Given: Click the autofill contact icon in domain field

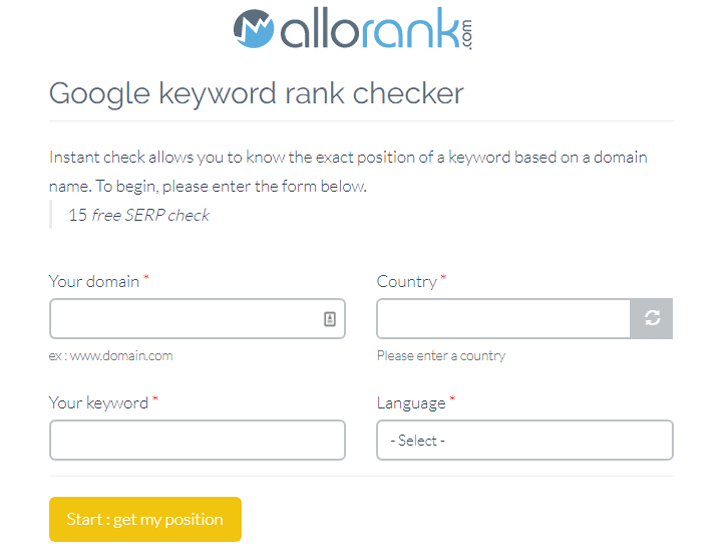Looking at the screenshot, I should coord(330,319).
